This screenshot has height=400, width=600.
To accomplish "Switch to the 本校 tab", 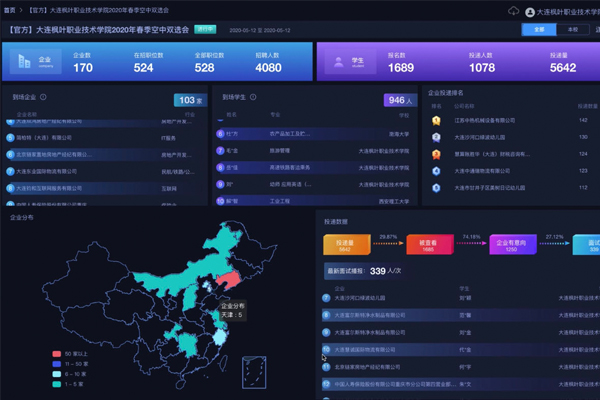I will (571, 30).
